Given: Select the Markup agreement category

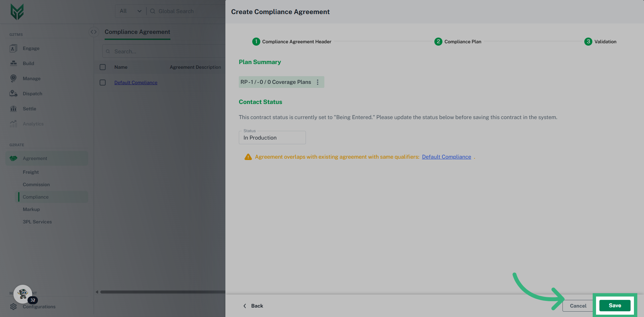Looking at the screenshot, I should [x=31, y=209].
